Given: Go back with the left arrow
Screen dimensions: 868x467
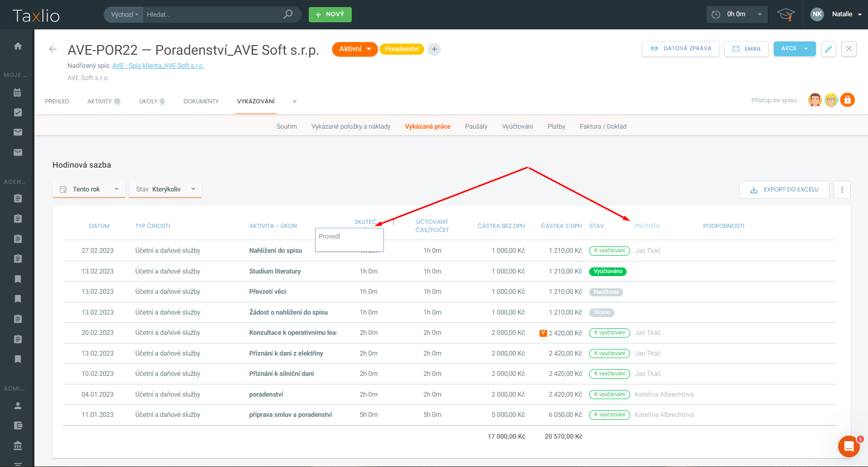Looking at the screenshot, I should click(53, 49).
